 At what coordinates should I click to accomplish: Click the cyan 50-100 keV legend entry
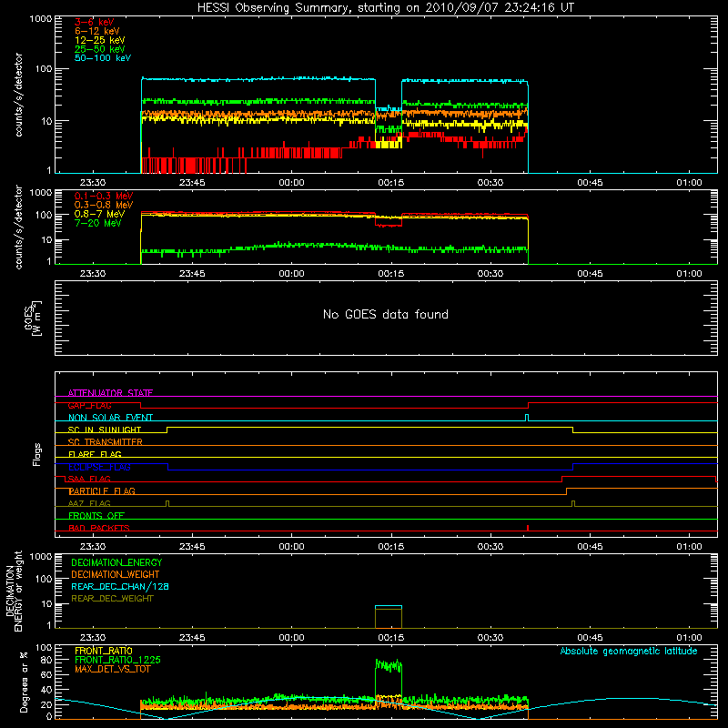coord(103,58)
